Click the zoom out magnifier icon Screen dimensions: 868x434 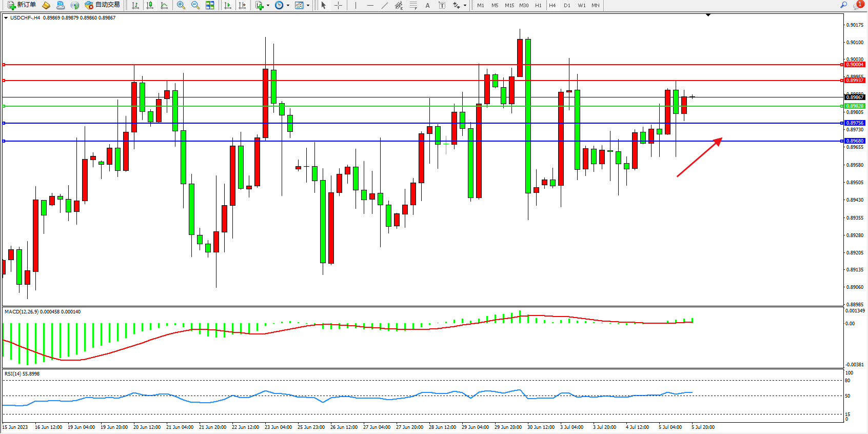pyautogui.click(x=195, y=5)
